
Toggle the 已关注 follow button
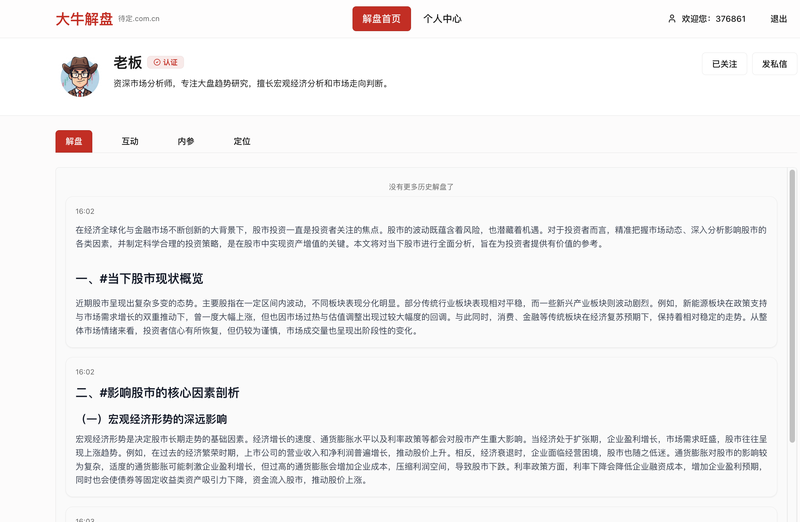click(724, 64)
